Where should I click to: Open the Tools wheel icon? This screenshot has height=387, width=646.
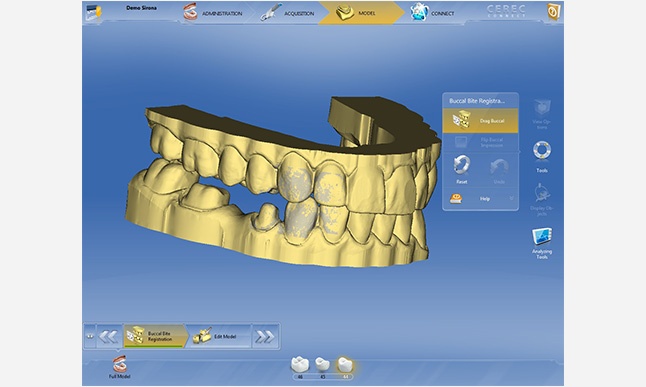pyautogui.click(x=542, y=150)
